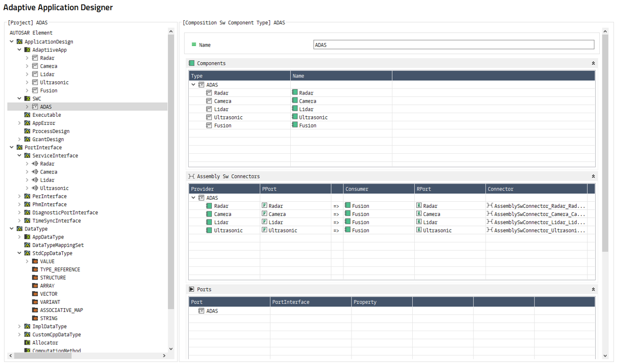Select DataTypeMappingSet in the tree

pyautogui.click(x=58, y=245)
